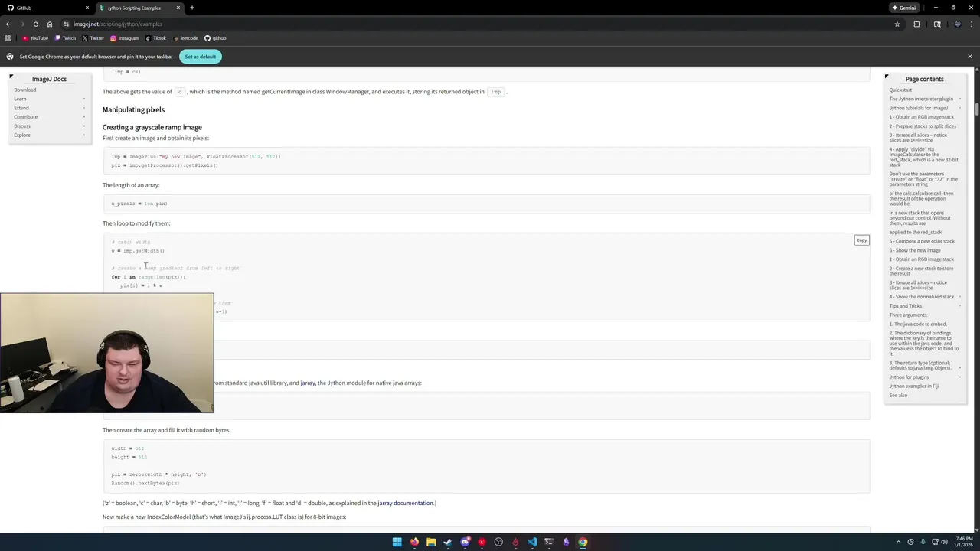
Task: Collapse the Page contents panel
Action: [x=887, y=77]
